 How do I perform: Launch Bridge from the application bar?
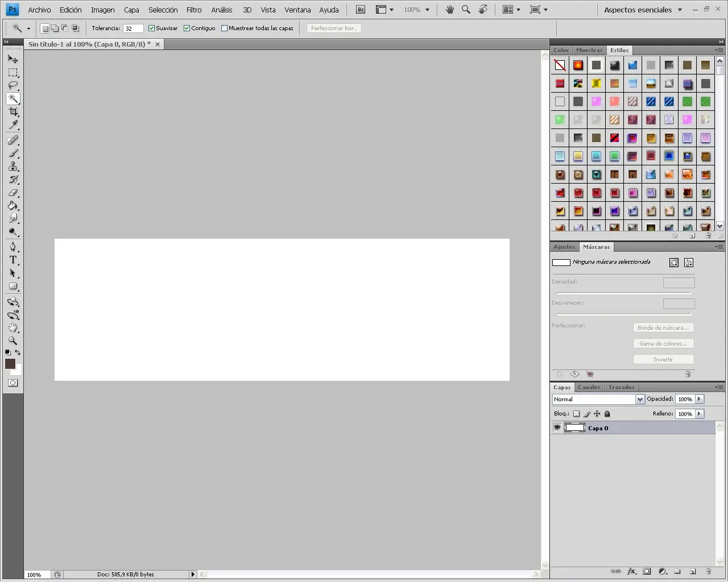pos(361,10)
